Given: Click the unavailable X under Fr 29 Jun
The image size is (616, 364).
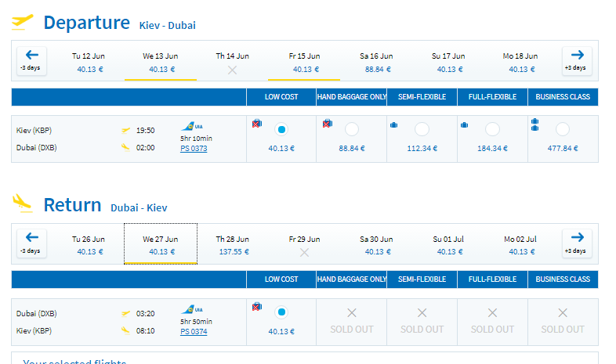Looking at the screenshot, I should (304, 253).
